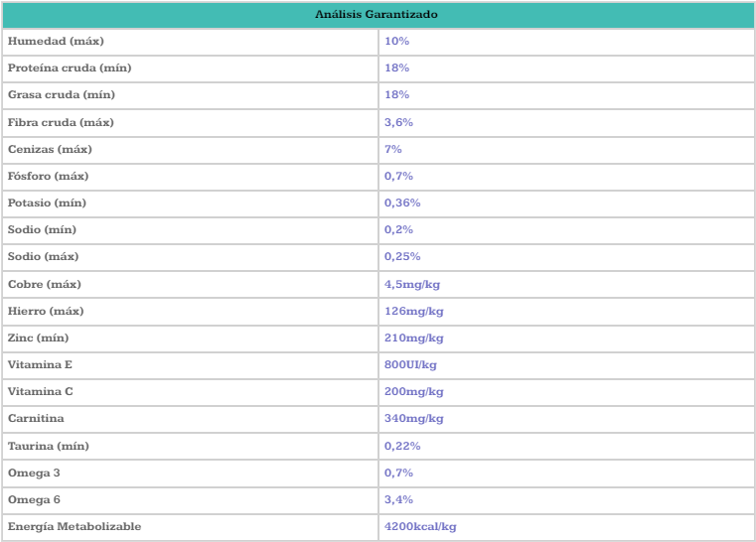Viewport: 756px width, 542px height.
Task: Select the 0,7% value for Fósforo
Action: pyautogui.click(x=399, y=176)
